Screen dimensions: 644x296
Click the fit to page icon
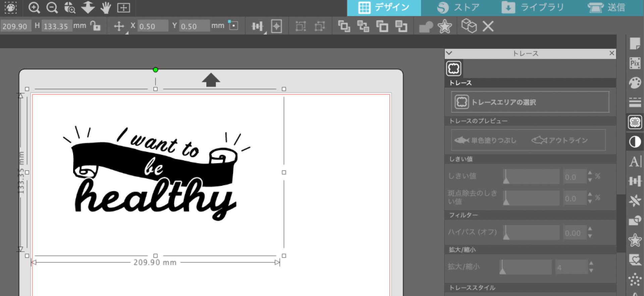point(123,7)
